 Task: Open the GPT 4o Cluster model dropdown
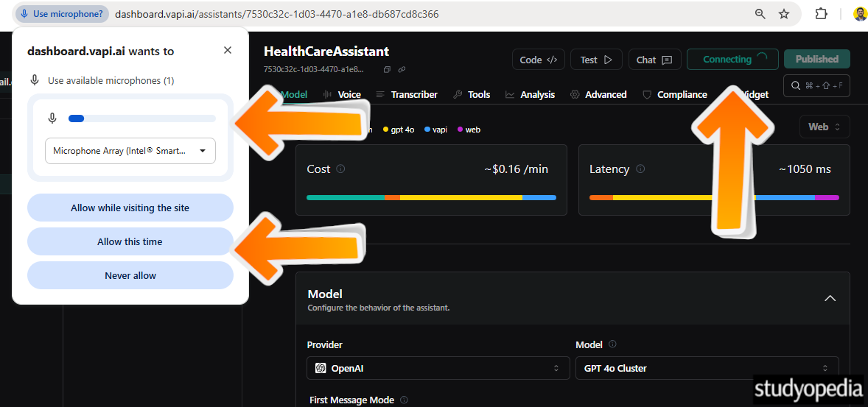[707, 368]
